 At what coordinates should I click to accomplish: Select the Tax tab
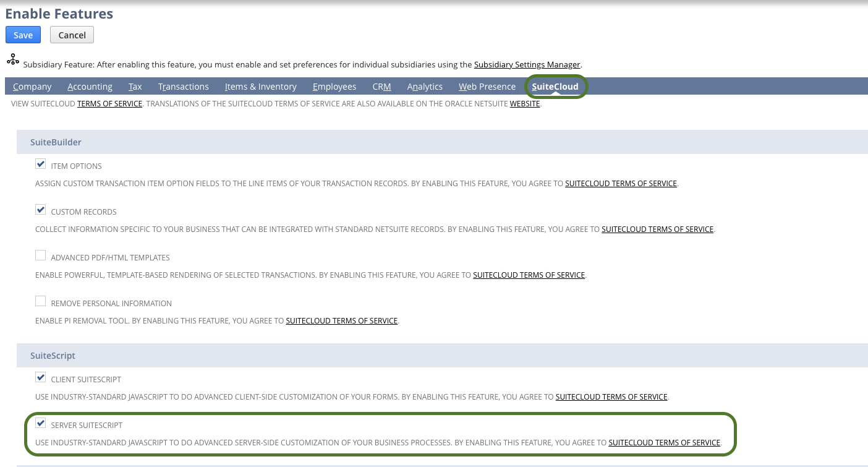(x=135, y=87)
